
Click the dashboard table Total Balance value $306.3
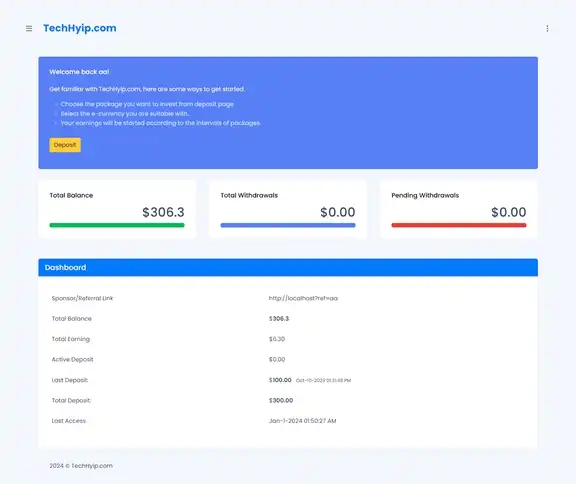(x=279, y=319)
